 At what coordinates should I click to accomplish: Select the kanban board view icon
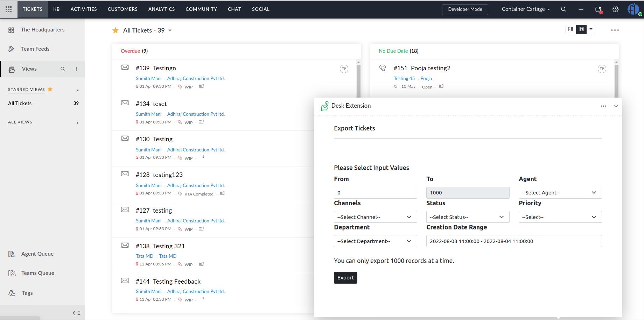[581, 29]
